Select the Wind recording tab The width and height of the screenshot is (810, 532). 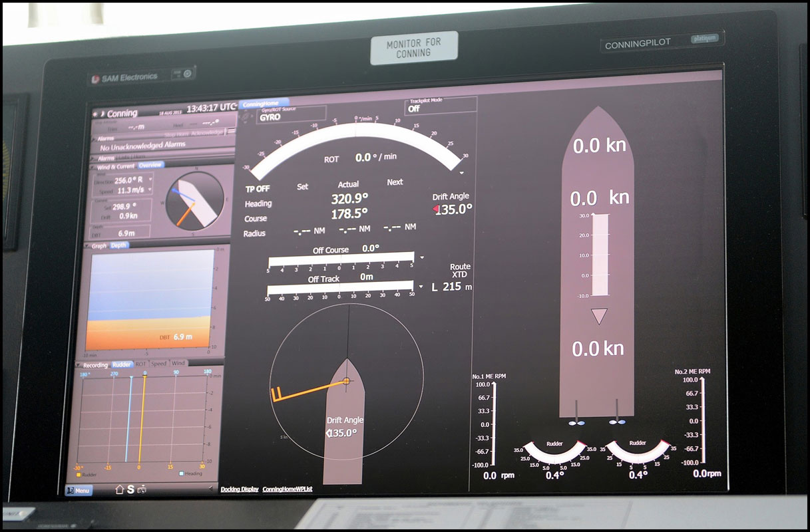point(178,364)
